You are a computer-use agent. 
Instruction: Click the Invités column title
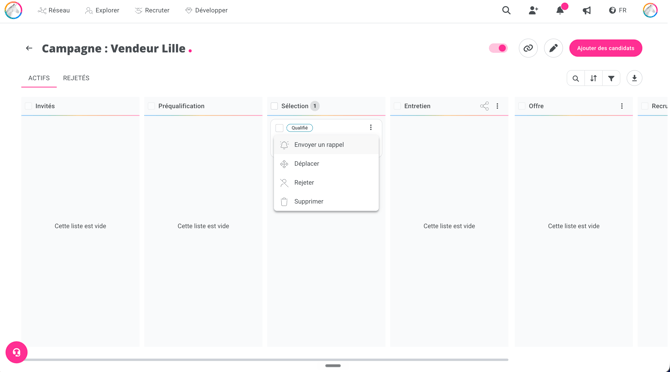[45, 106]
